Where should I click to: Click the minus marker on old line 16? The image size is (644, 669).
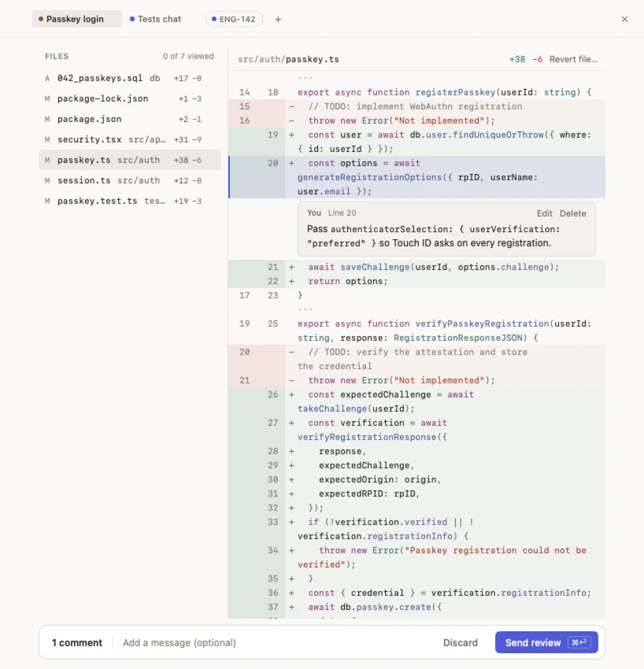291,120
